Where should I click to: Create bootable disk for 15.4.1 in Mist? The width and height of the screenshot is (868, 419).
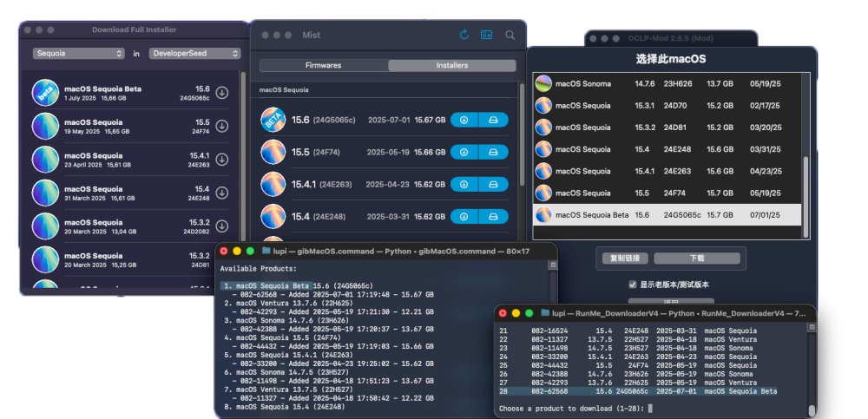(493, 184)
